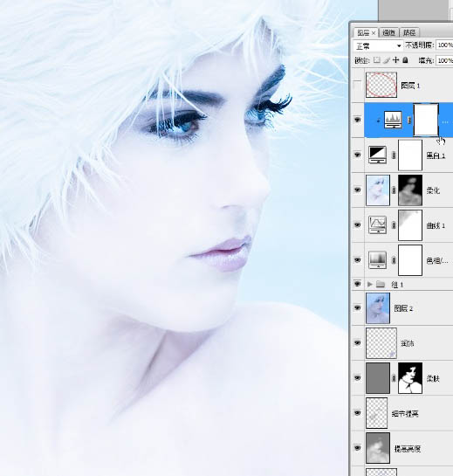Screen dimensions: 453x476
Task: Select the 色相 layer mask thumbnail
Action: [410, 260]
